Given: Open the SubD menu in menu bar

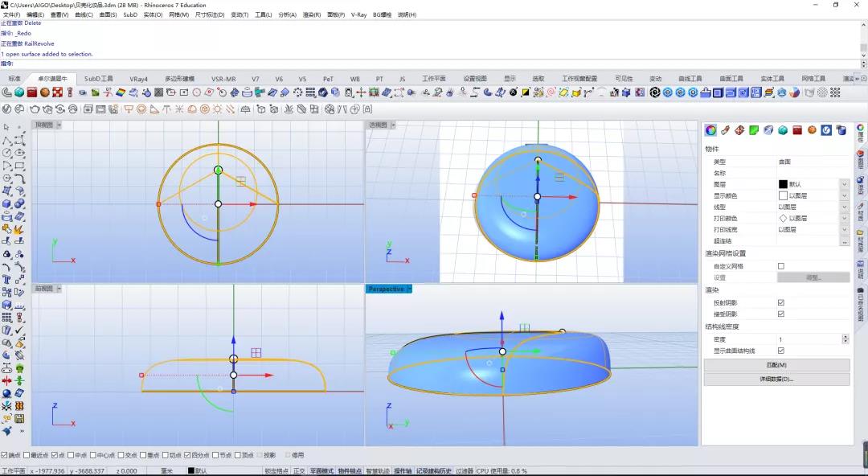Looking at the screenshot, I should pyautogui.click(x=130, y=15).
